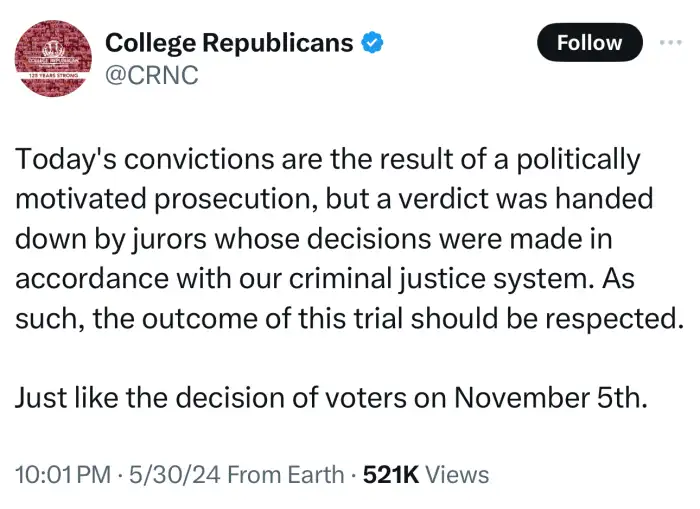This screenshot has width=700, height=509.
Task: Open the @CRNC handle link
Action: [151, 75]
